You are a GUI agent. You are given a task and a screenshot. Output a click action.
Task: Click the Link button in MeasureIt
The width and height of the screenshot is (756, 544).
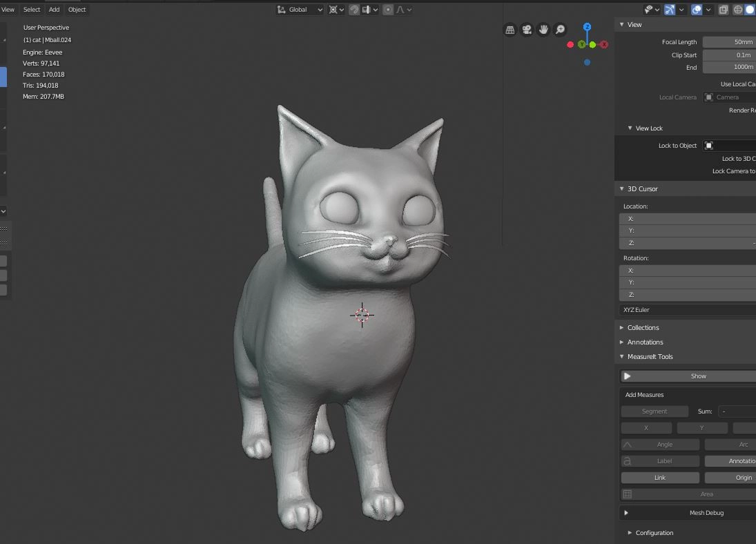[660, 478]
